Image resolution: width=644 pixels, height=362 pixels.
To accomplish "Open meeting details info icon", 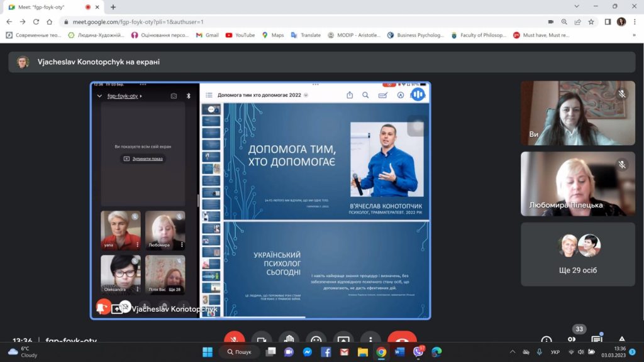I will 547,341.
